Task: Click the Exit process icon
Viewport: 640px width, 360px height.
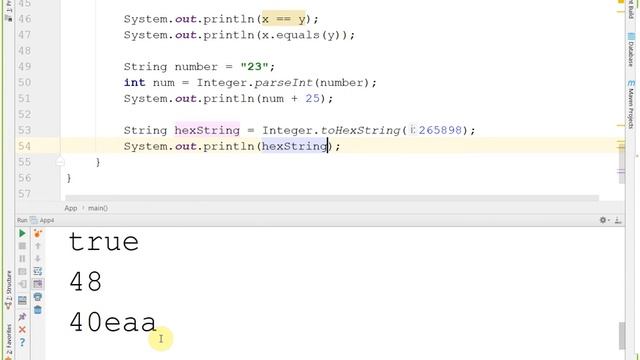Action: coord(22,284)
